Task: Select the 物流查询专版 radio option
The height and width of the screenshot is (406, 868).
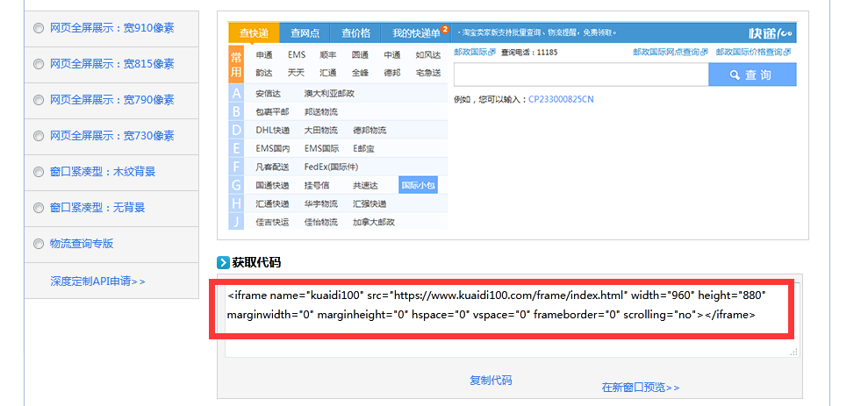Action: tap(38, 244)
